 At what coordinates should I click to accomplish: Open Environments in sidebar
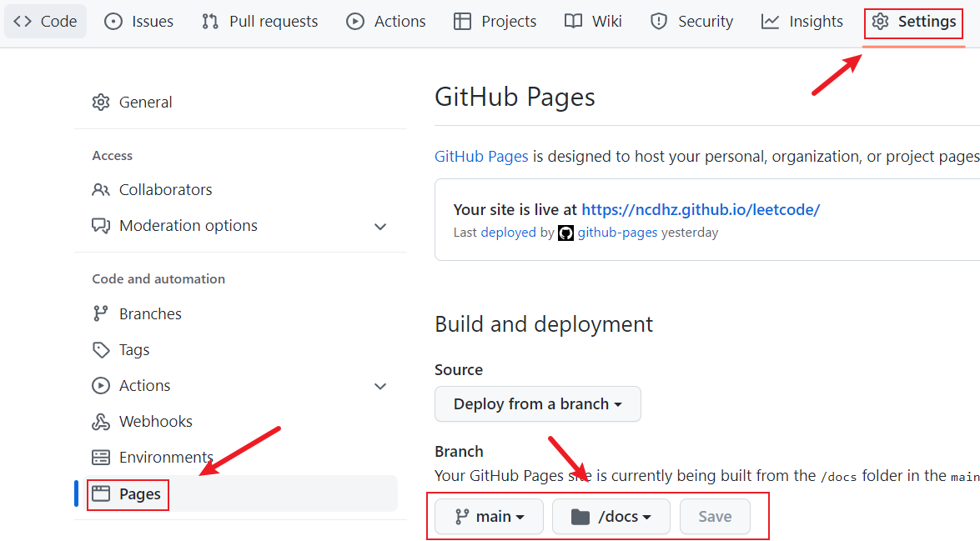coord(240,458)
